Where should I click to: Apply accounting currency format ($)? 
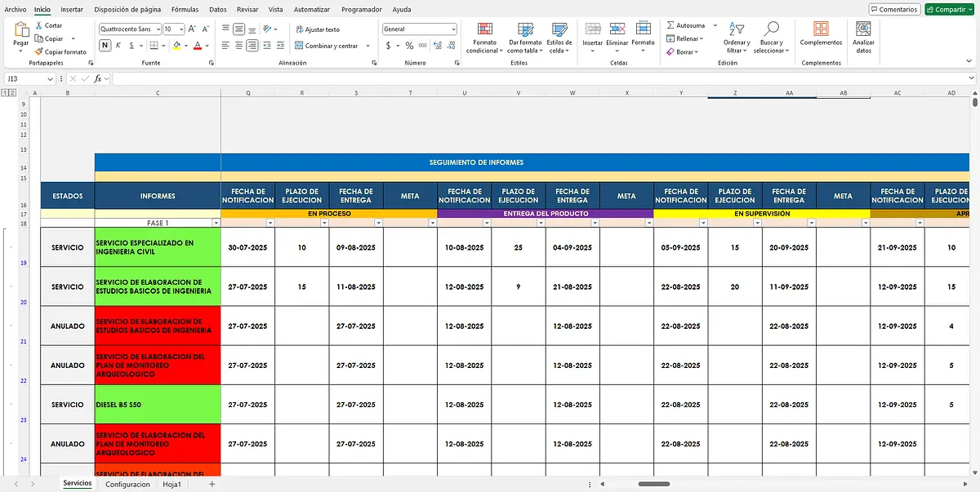click(x=388, y=46)
